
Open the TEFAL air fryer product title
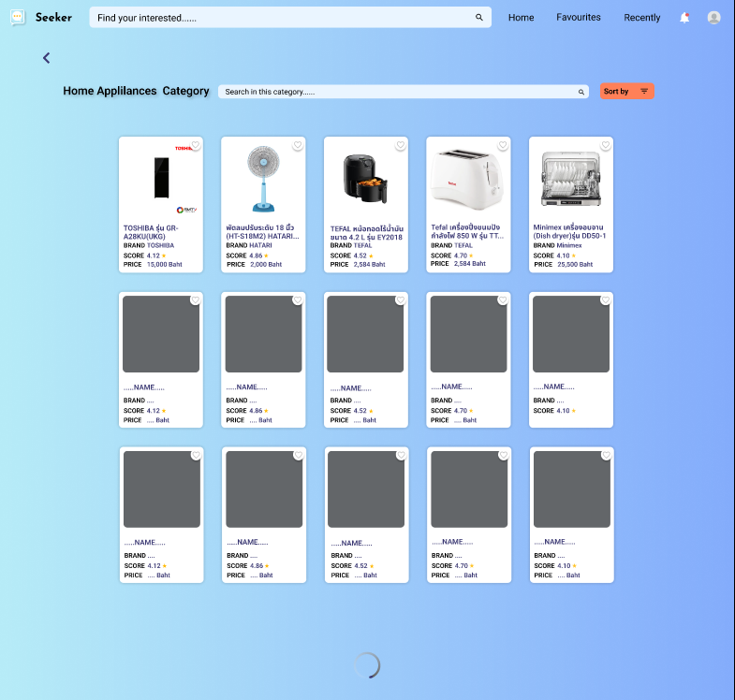pyautogui.click(x=365, y=233)
